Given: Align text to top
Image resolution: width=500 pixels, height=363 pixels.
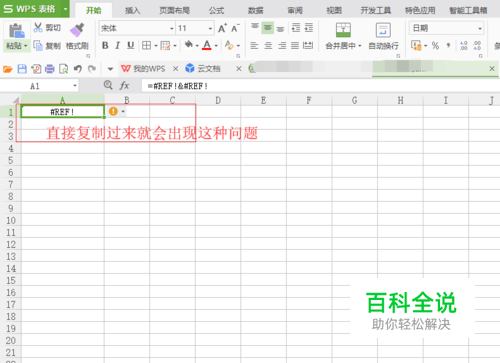Looking at the screenshot, I should tap(255, 27).
